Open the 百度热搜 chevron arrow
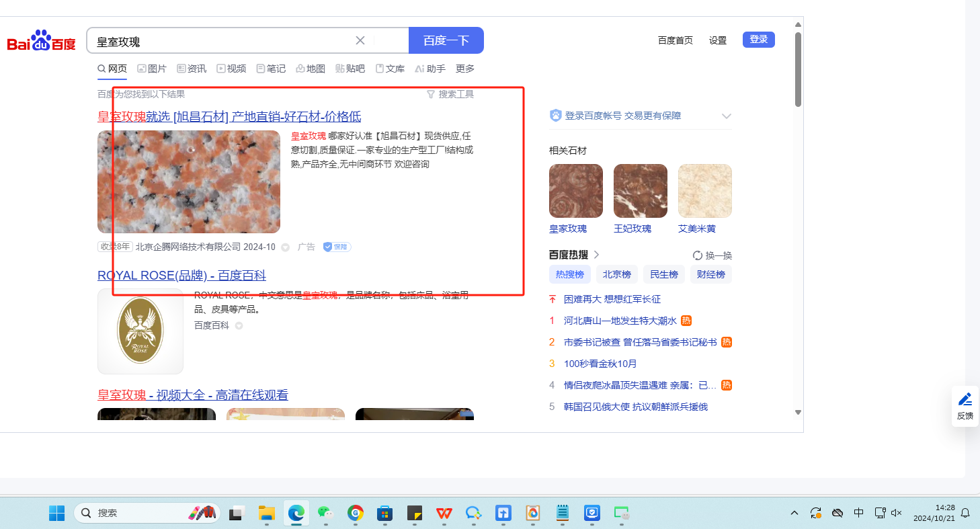The image size is (980, 529). pos(596,255)
